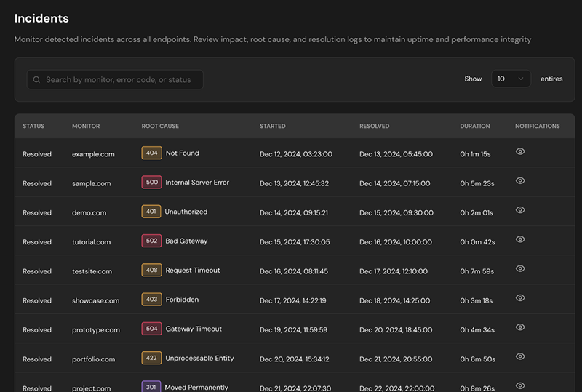Select the showcase.com monitor cell
Screen dimensions: 582x392
tap(96, 300)
